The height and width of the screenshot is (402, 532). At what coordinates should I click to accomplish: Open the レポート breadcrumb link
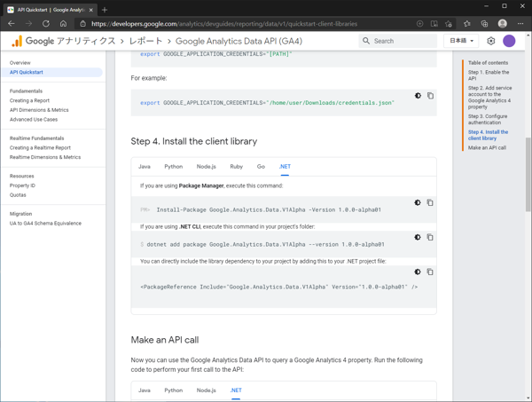click(x=145, y=41)
